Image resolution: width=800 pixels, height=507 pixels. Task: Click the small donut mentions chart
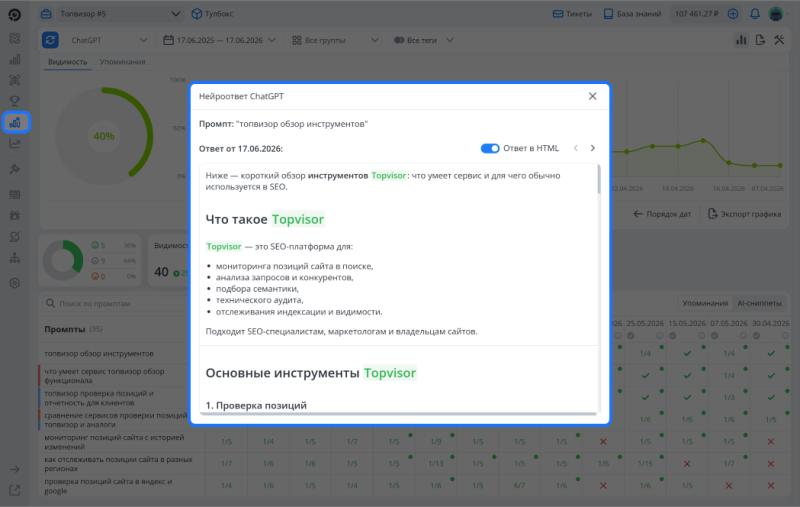(63, 260)
